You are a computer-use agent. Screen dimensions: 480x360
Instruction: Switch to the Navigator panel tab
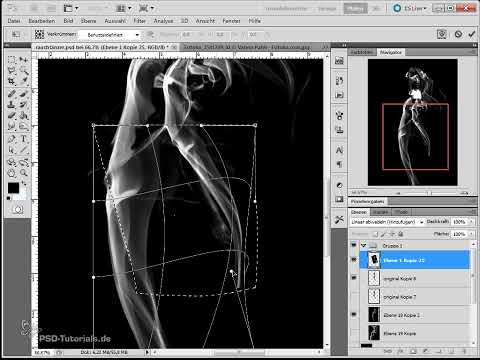click(x=390, y=52)
